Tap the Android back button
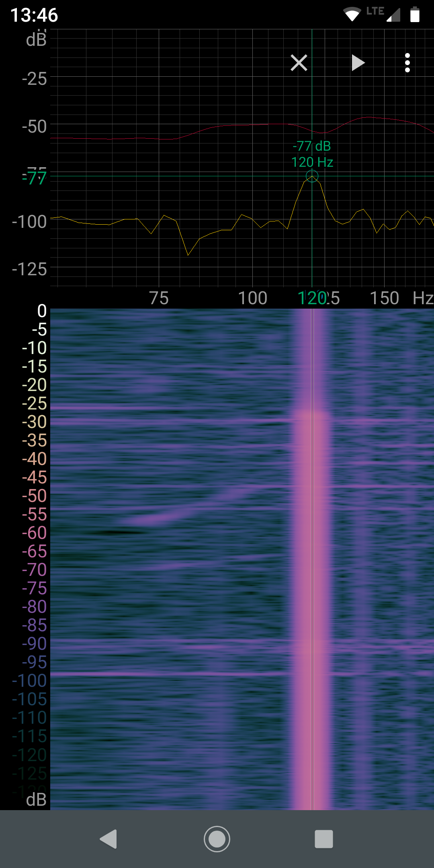 coord(108,839)
